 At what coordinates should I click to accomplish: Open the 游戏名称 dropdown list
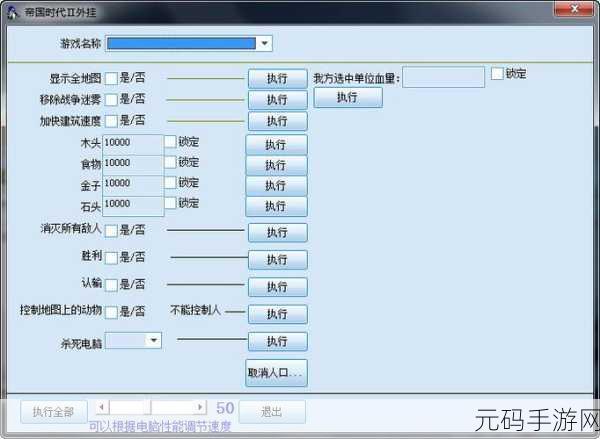(264, 43)
